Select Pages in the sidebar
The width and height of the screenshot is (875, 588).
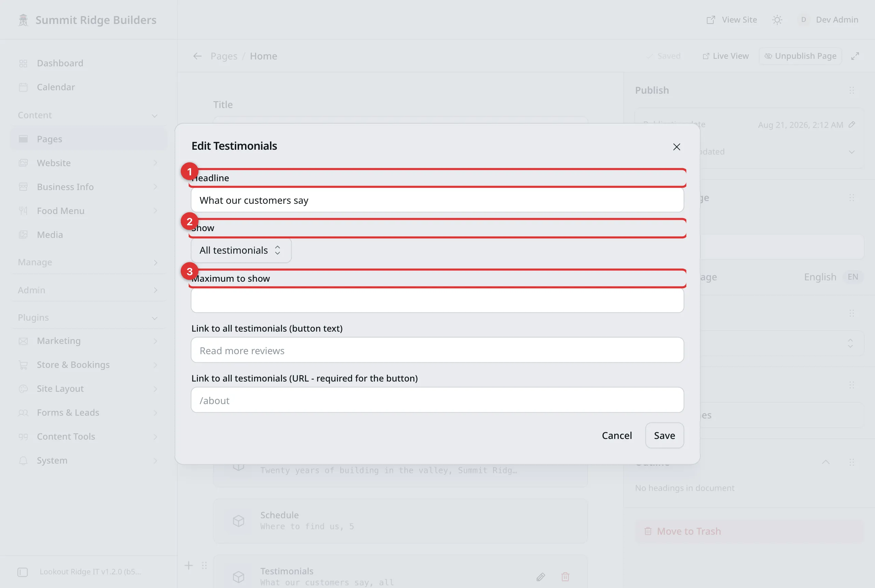89,139
